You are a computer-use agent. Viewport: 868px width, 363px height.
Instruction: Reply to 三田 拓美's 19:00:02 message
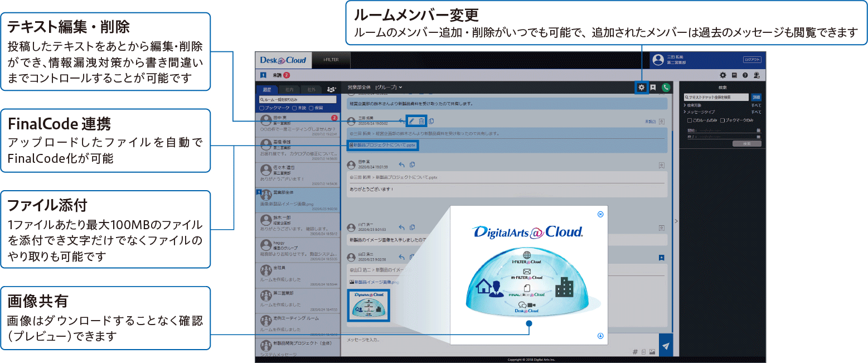[x=401, y=120]
